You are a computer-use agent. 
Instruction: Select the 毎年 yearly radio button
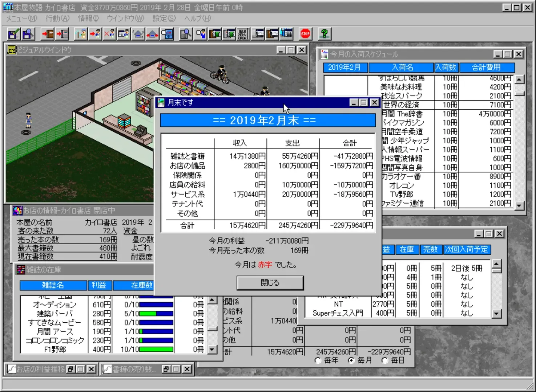coord(318,360)
